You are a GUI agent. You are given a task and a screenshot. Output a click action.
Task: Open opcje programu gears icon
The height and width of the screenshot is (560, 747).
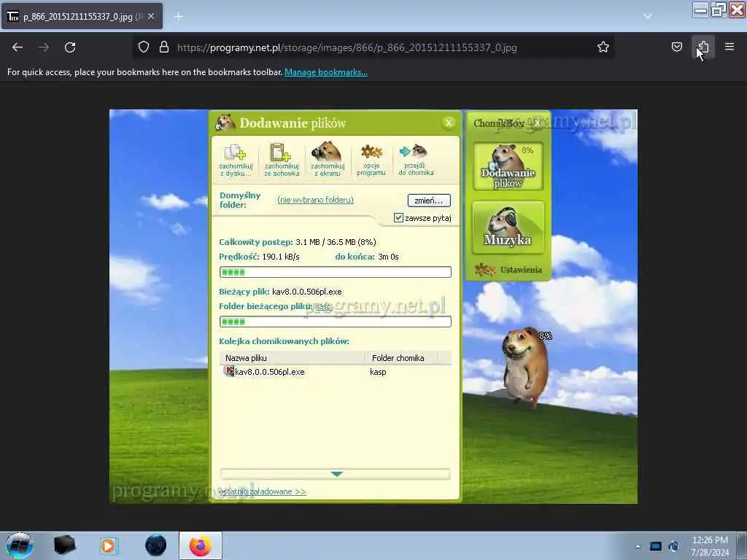click(x=371, y=160)
